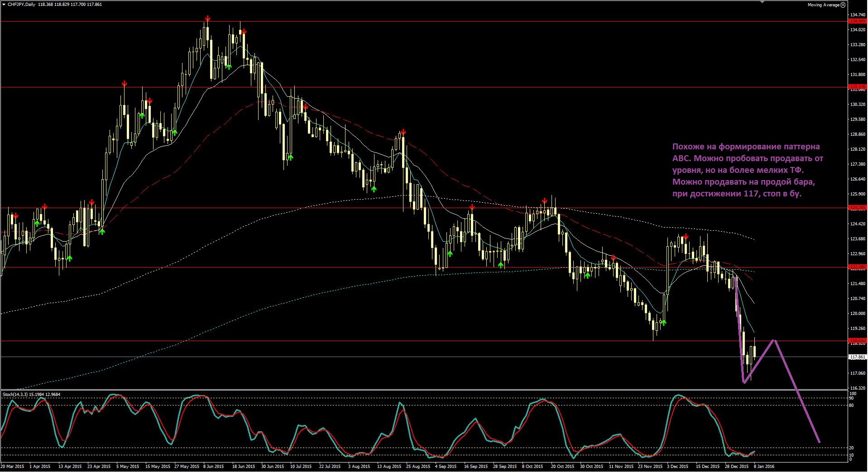Click the red level price tag 134.409
Image resolution: width=868 pixels, height=472 pixels.
point(858,21)
